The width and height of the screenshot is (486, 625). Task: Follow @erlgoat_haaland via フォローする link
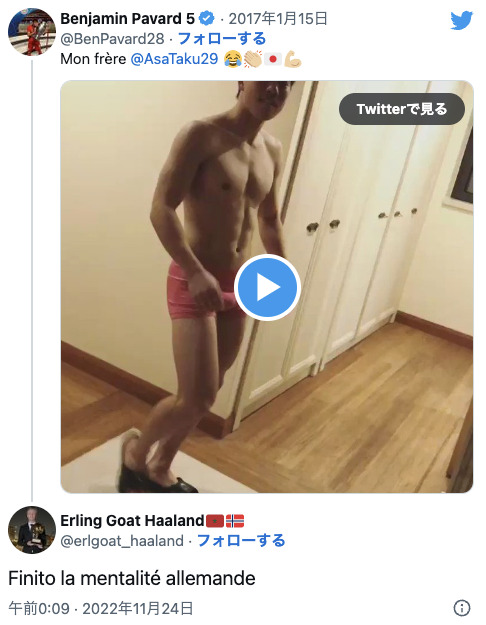[x=241, y=540]
